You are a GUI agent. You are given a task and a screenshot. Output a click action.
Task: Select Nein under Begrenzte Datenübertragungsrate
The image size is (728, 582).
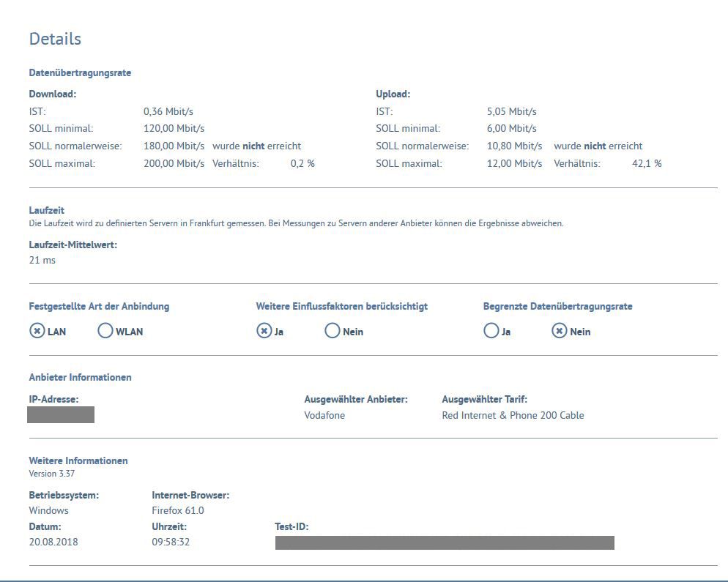coord(560,331)
